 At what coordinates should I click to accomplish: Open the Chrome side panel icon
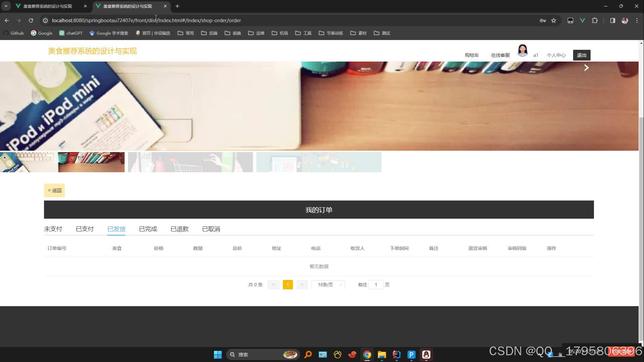(612, 21)
